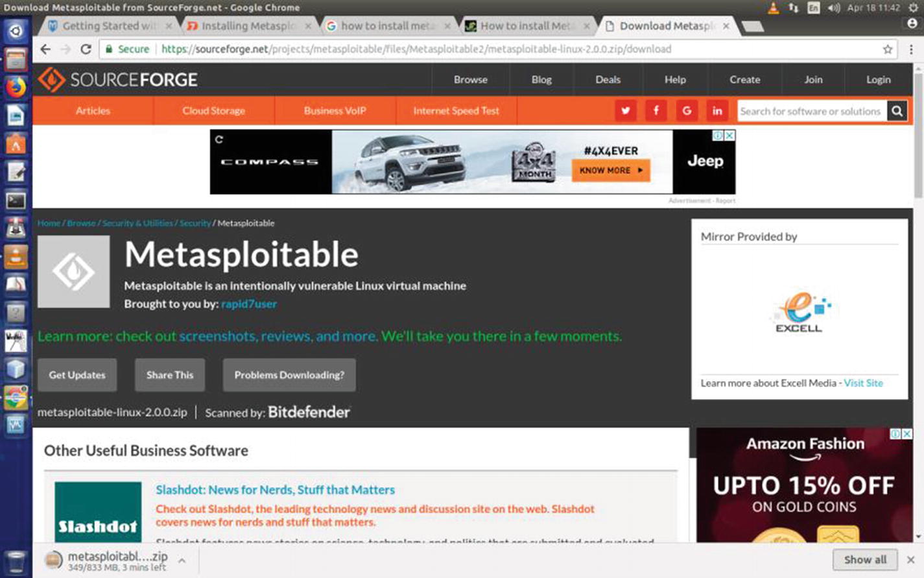
Task: Open Cloud Storage in orange bar
Action: pos(214,111)
